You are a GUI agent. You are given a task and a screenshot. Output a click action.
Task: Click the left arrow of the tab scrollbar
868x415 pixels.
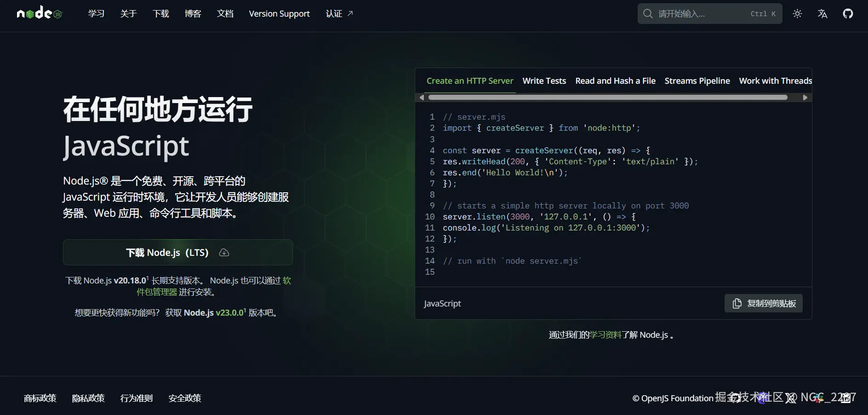(422, 98)
